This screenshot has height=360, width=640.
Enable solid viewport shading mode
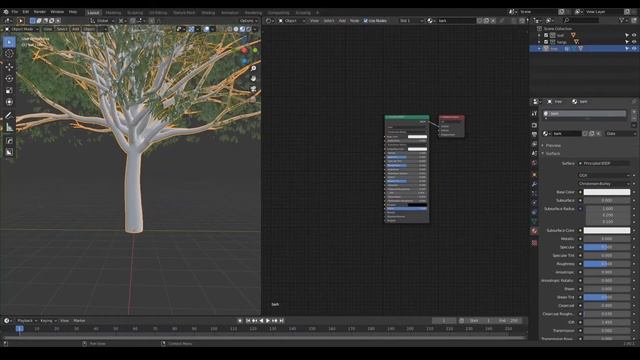236,29
